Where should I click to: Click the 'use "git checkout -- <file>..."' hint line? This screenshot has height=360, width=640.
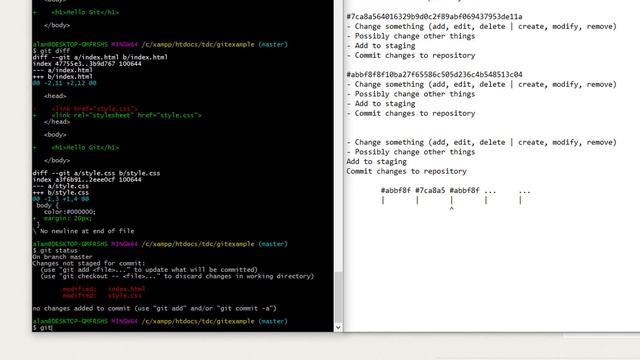(177, 276)
